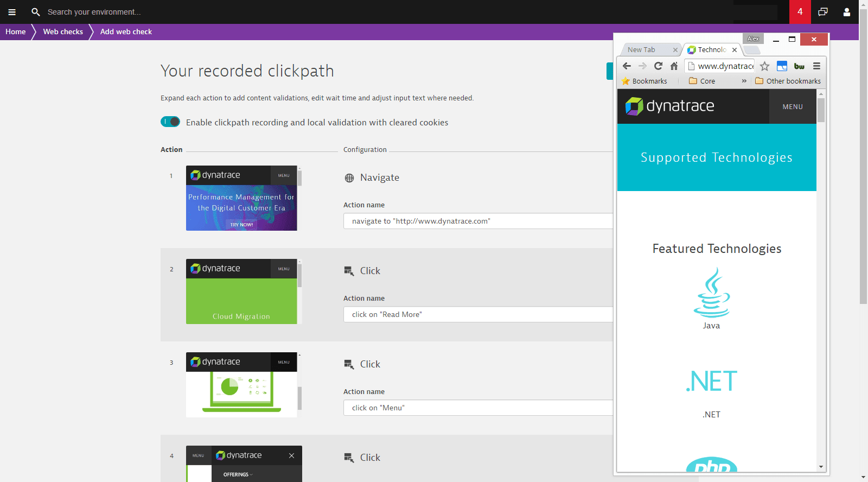The height and width of the screenshot is (482, 868).
Task: Expand the hidden bookmarks chevron
Action: coord(744,81)
